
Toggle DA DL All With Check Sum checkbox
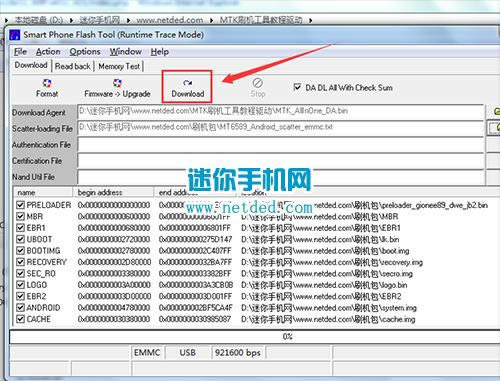click(297, 87)
